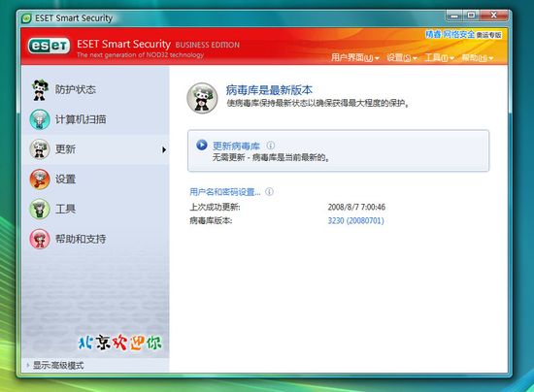Click the blue play icon beside 更新病毒库

click(x=202, y=145)
